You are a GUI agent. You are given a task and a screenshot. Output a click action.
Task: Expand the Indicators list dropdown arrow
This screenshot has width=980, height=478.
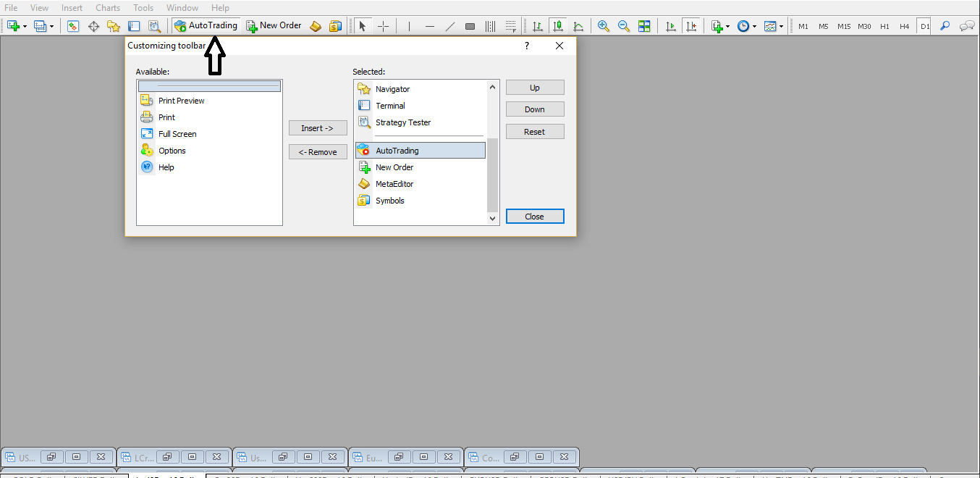coord(728,27)
